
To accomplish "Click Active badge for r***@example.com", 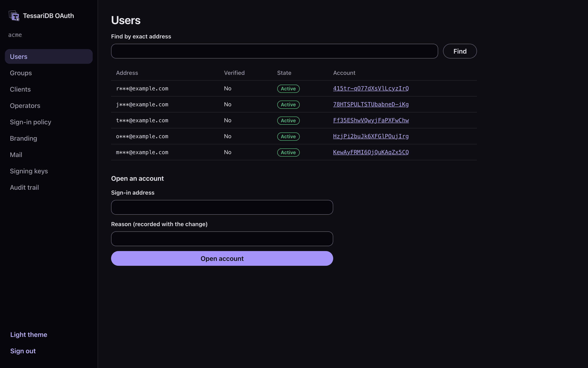I will click(288, 89).
